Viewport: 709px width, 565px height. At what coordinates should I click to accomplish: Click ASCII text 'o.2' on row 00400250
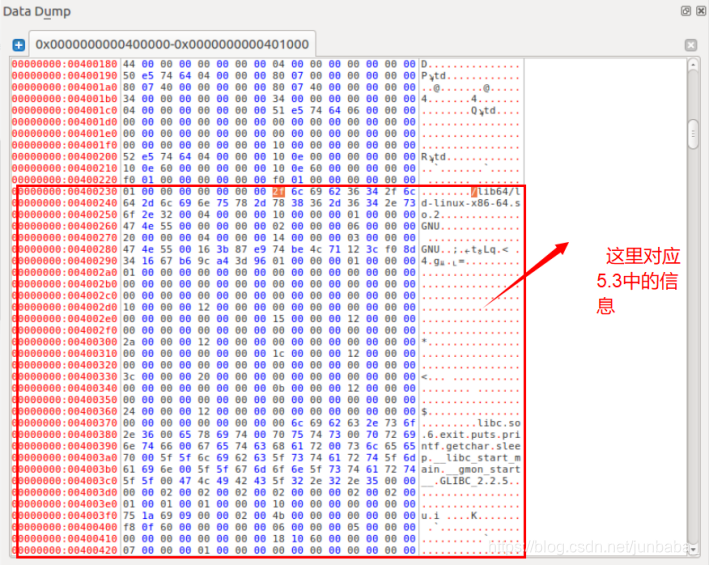click(x=430, y=215)
